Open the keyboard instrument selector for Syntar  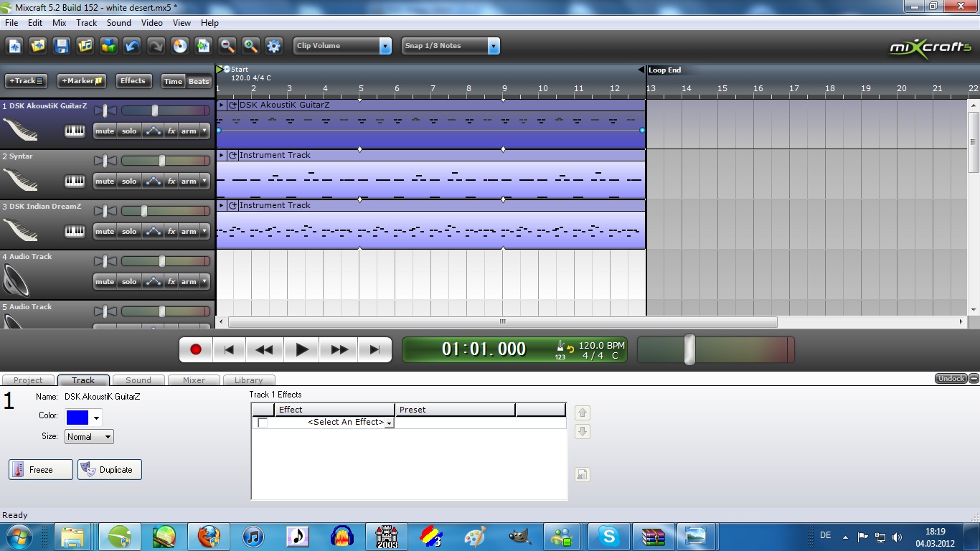coord(75,182)
